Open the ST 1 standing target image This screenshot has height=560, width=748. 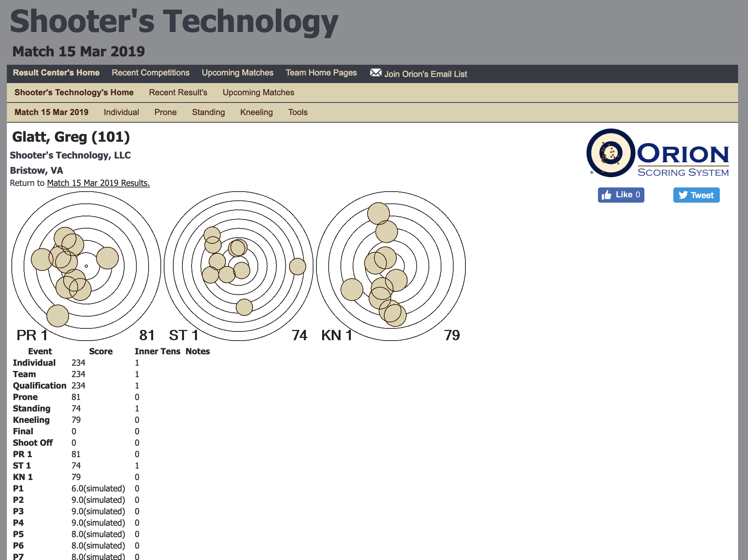[238, 266]
